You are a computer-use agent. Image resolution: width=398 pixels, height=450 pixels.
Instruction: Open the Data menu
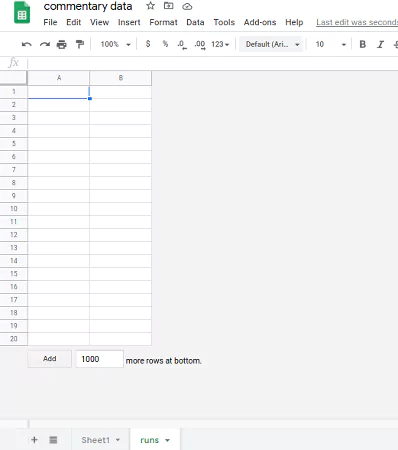coord(195,22)
